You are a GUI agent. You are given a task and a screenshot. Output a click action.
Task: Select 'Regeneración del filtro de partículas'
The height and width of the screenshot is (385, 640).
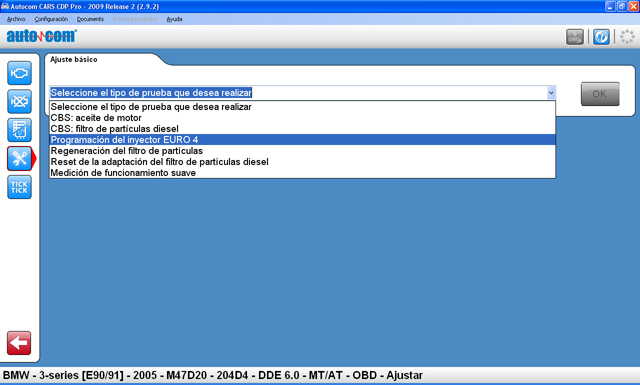(302, 151)
